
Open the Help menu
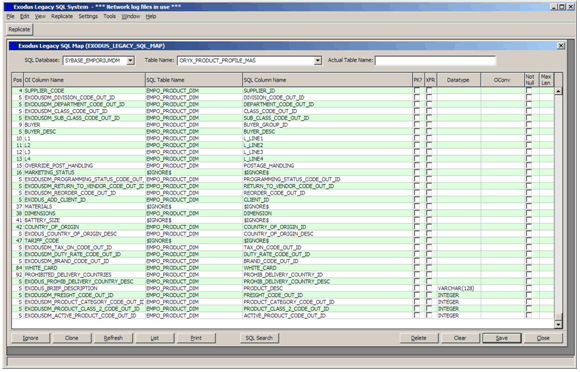coord(151,16)
